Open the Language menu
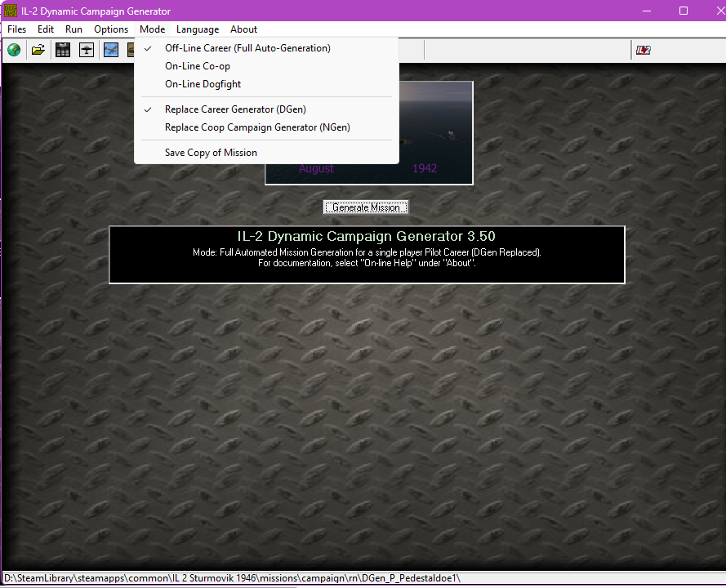726x588 pixels. (x=198, y=29)
